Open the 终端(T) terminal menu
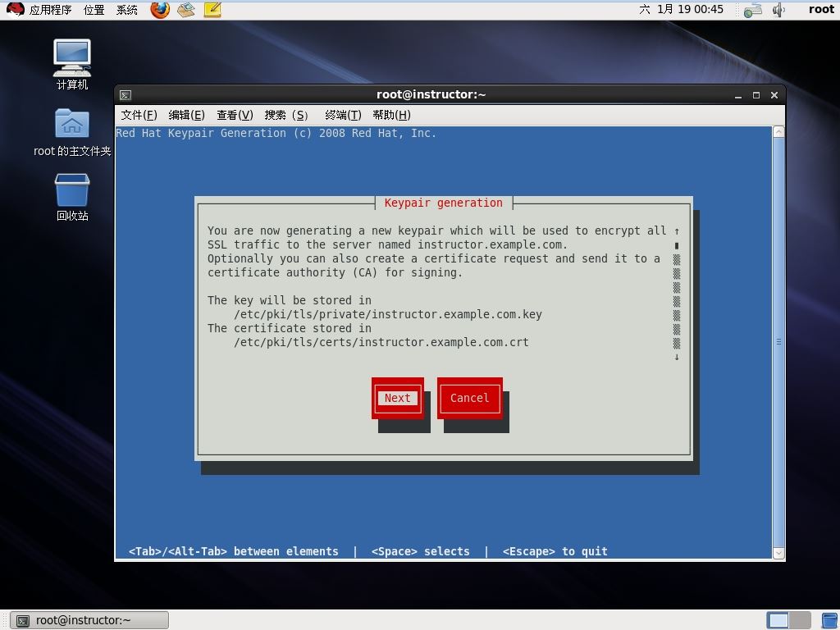840x630 pixels. pos(343,115)
